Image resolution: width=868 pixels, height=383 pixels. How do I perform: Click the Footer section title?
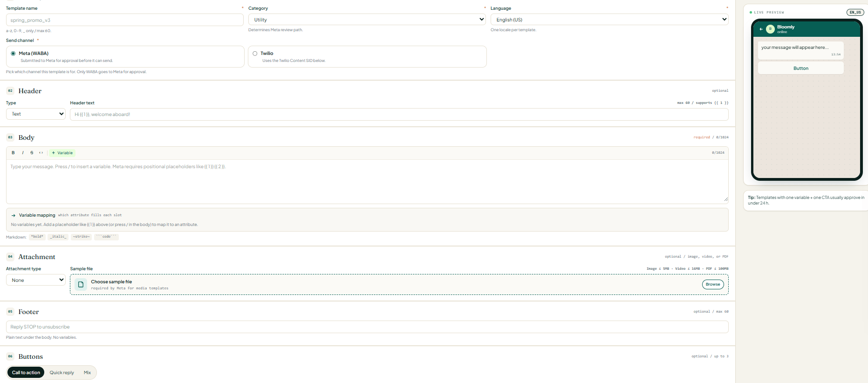tap(28, 312)
